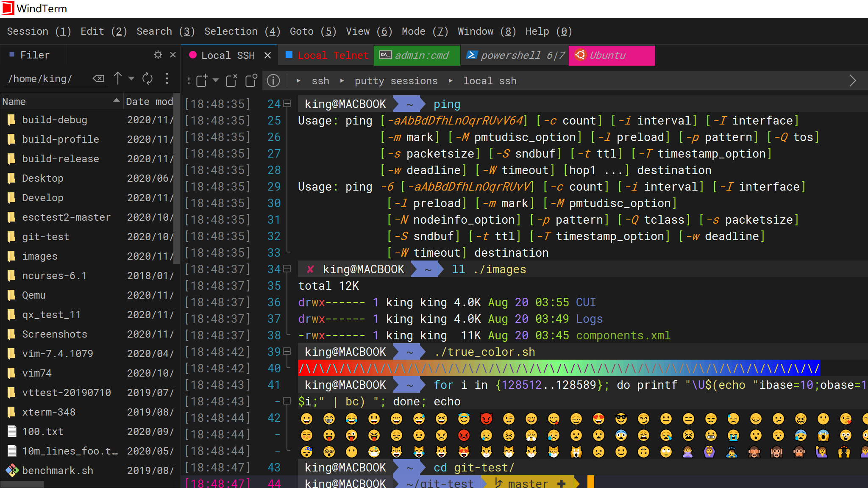Toggle the fold marker at line 39
The width and height of the screenshot is (868, 488).
[287, 352]
